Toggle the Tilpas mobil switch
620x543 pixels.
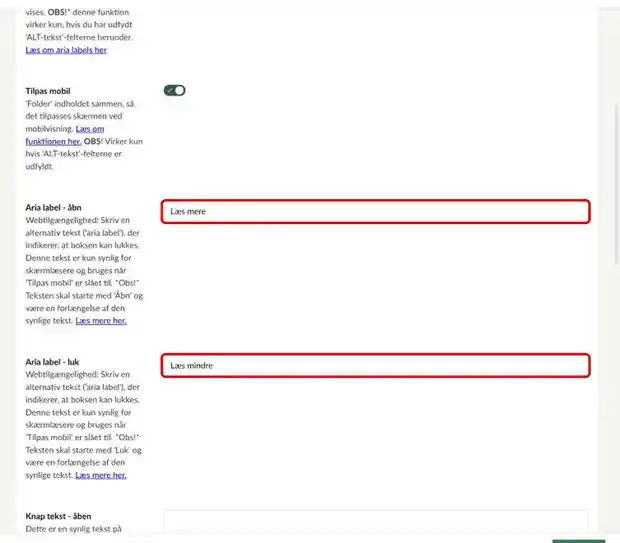(174, 91)
